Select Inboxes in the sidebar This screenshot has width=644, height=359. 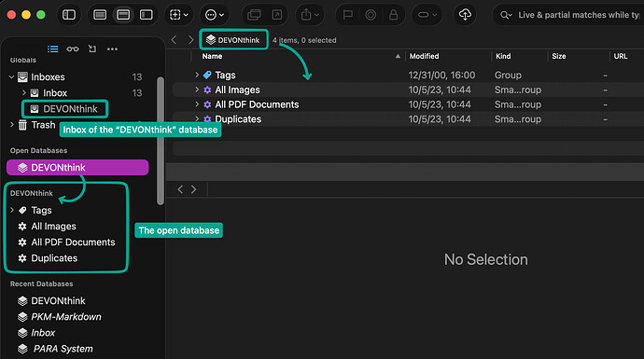tap(48, 77)
